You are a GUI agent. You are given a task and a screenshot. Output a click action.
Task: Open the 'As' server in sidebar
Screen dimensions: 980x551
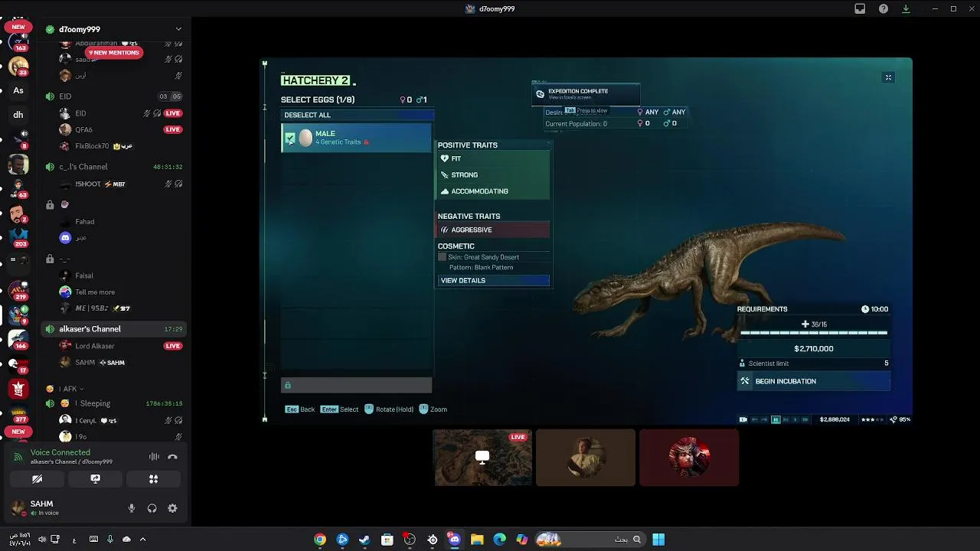pyautogui.click(x=18, y=90)
